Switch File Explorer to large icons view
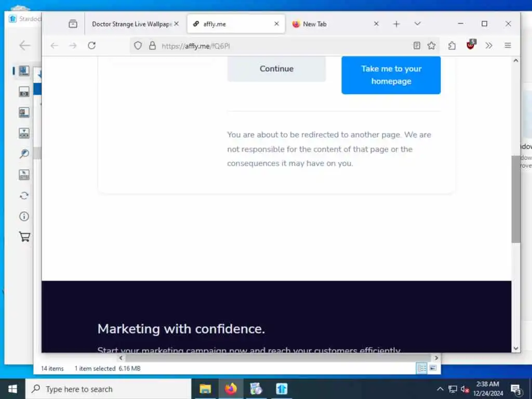The width and height of the screenshot is (532, 399). click(433, 368)
